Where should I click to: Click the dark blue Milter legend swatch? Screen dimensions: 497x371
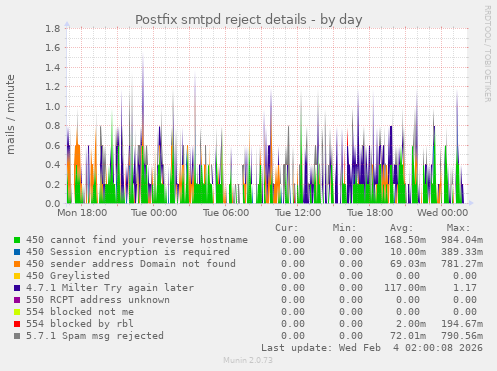[17, 288]
